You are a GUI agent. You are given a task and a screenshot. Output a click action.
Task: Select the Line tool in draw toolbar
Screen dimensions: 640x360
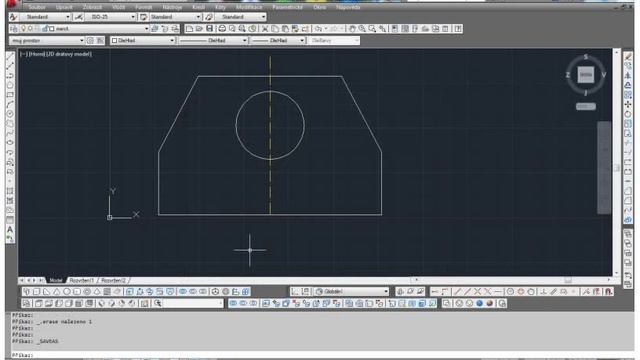tap(10, 56)
